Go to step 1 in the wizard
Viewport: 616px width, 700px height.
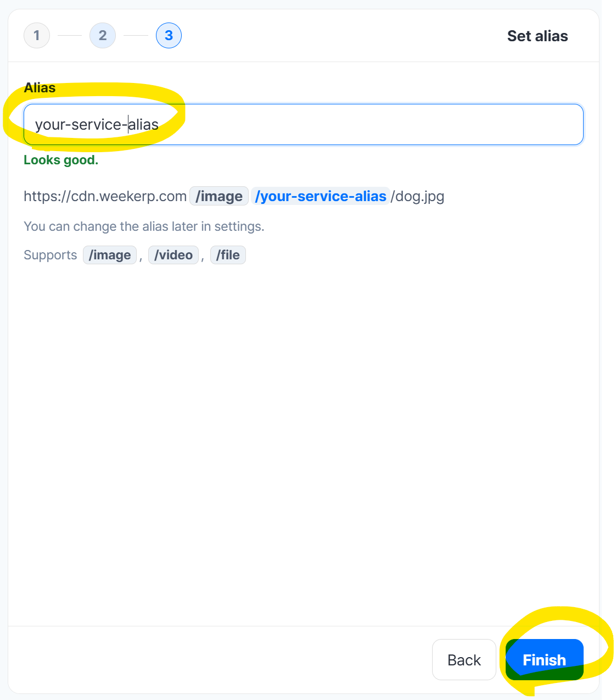[37, 36]
